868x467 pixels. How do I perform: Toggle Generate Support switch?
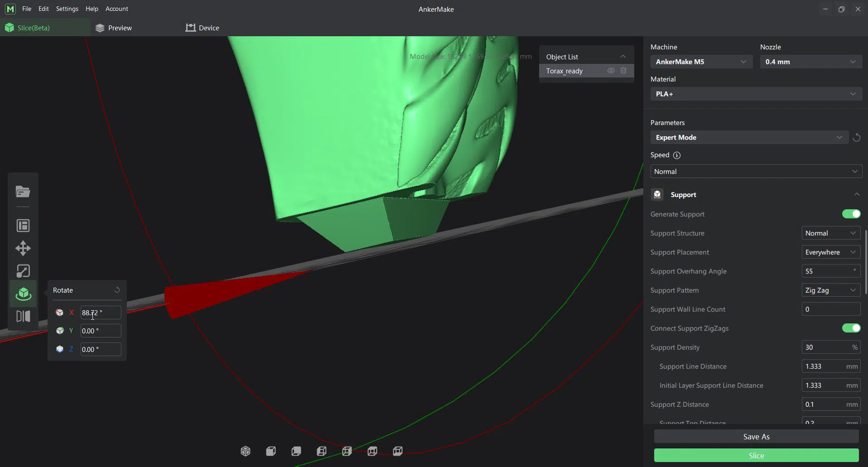(x=851, y=214)
